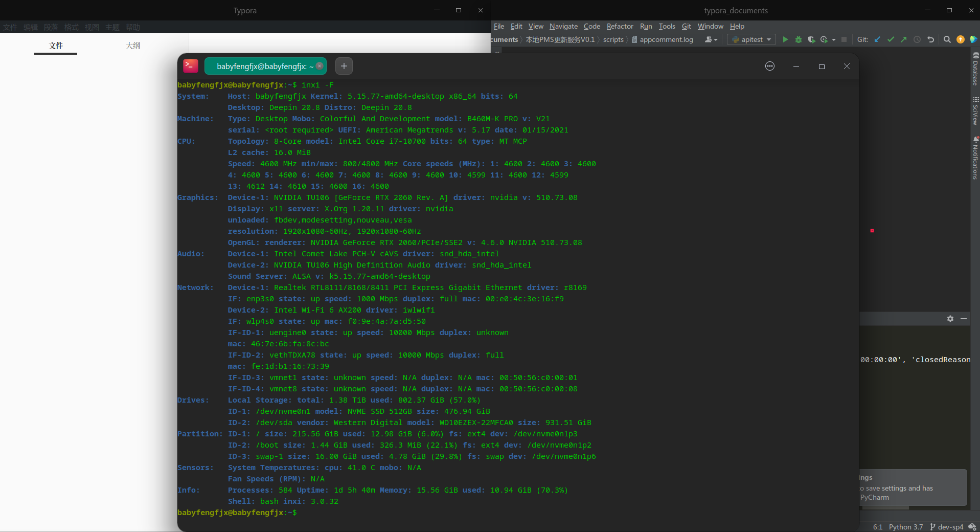Open the profiler run options dropdown
980x532 pixels.
833,39
